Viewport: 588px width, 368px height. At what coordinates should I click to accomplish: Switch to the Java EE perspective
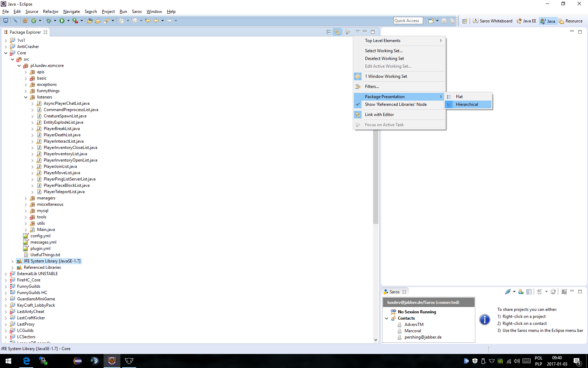point(526,21)
